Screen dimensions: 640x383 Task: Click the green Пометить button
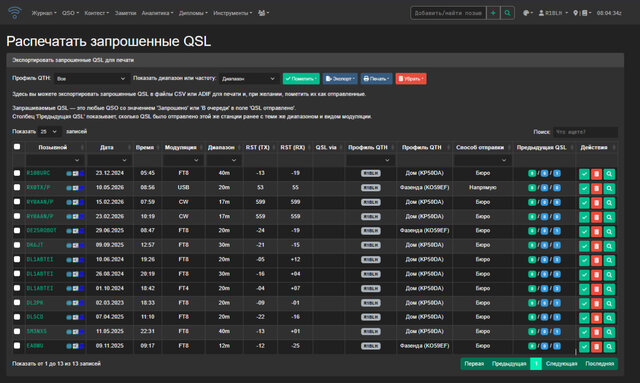pyautogui.click(x=301, y=79)
